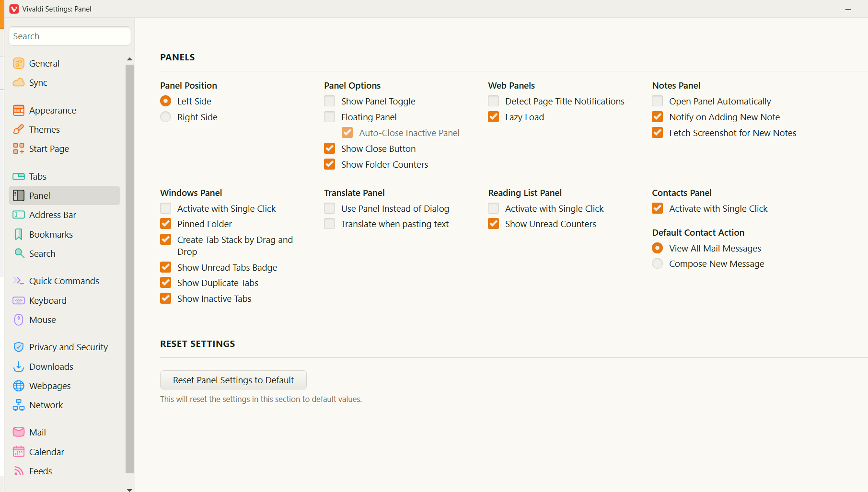Uncheck Show Close Button

pyautogui.click(x=330, y=149)
